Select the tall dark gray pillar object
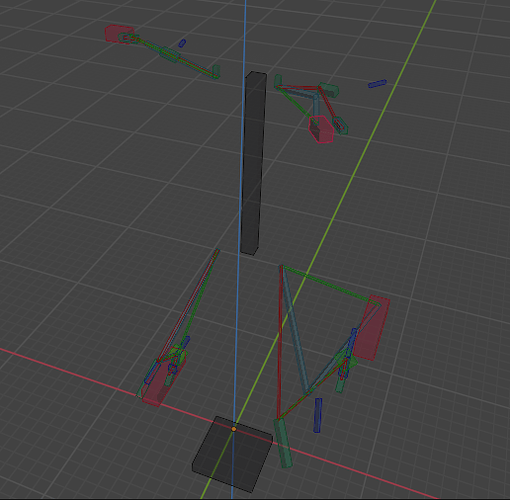Screen dimensions: 510x500 pos(254,163)
